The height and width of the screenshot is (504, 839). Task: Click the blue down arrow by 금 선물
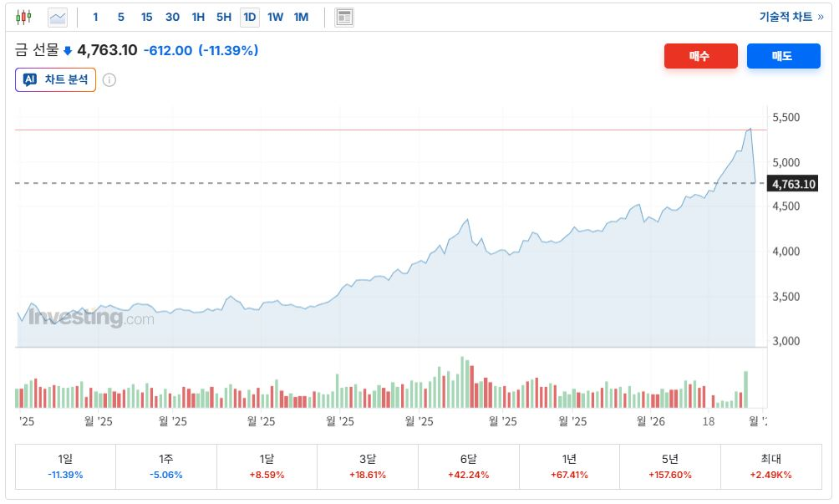tap(68, 51)
